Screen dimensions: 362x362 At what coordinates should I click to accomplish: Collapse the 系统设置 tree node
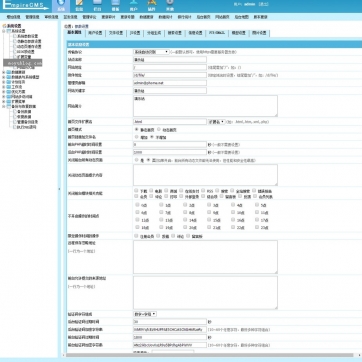tap(4, 31)
